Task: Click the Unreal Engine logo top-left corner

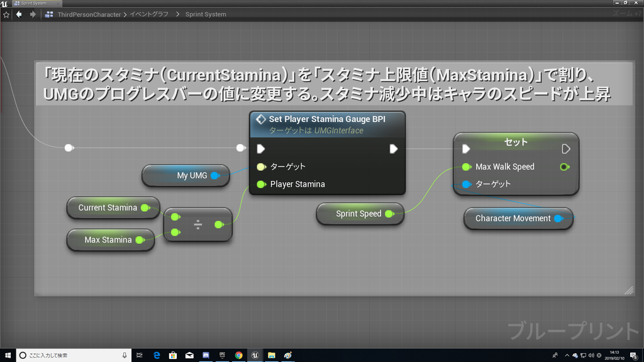Action: [x=5, y=3]
